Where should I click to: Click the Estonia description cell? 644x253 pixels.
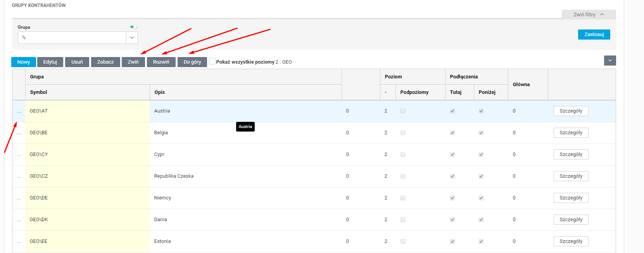pos(246,241)
